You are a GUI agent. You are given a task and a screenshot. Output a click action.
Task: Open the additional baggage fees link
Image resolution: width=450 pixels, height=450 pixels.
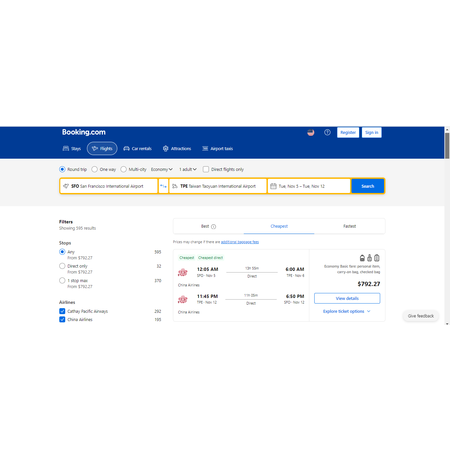coord(240,242)
